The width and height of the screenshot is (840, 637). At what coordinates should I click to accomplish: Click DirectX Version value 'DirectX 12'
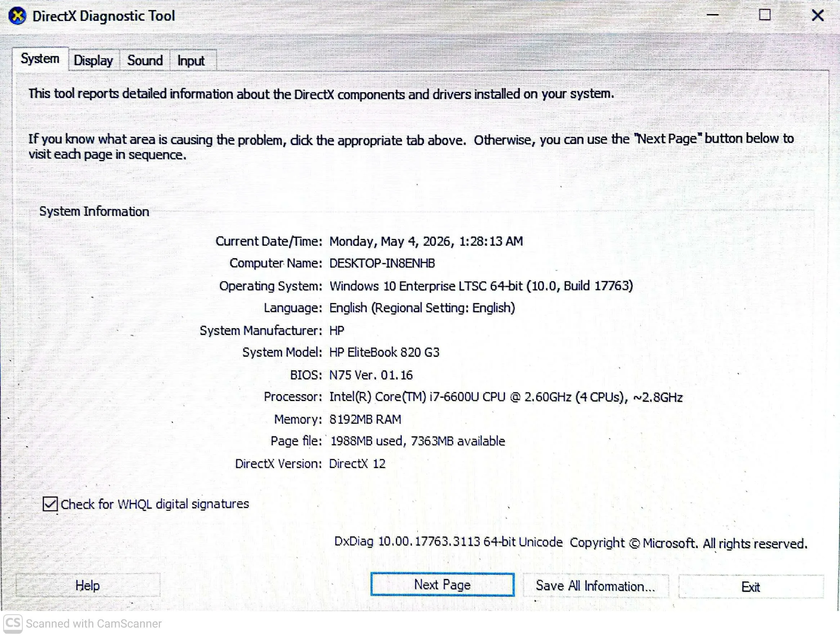coord(357,463)
